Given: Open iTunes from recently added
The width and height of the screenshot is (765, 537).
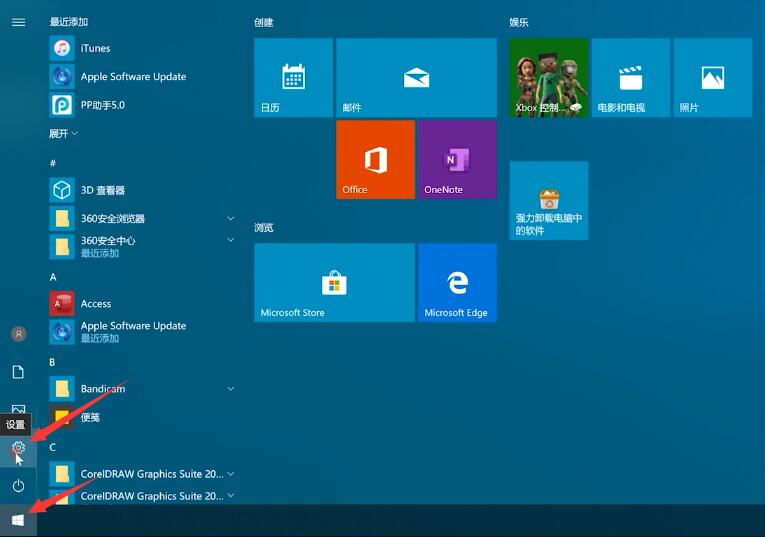Looking at the screenshot, I should [141, 48].
